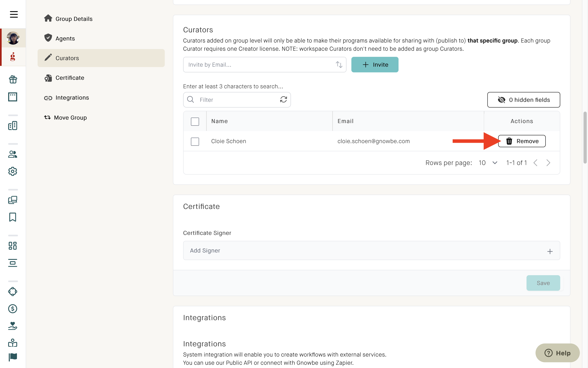Remove Cloie Schoen as curator
The height and width of the screenshot is (368, 588).
522,141
